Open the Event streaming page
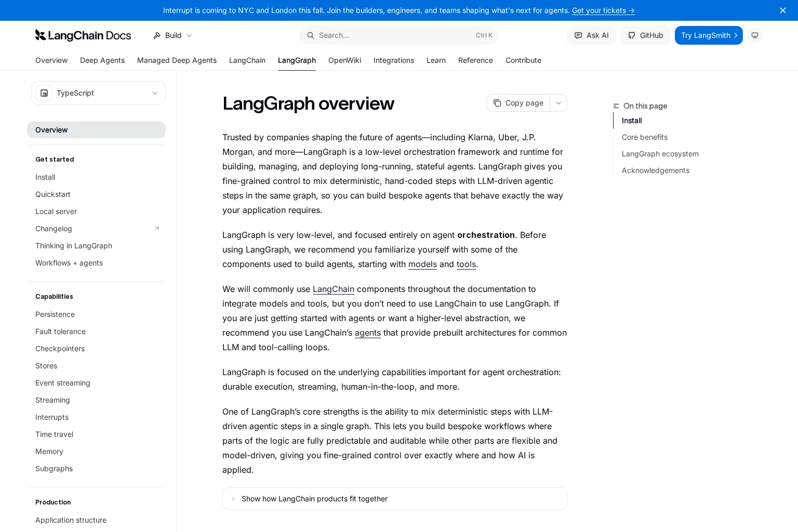Image resolution: width=798 pixels, height=532 pixels. coord(62,383)
